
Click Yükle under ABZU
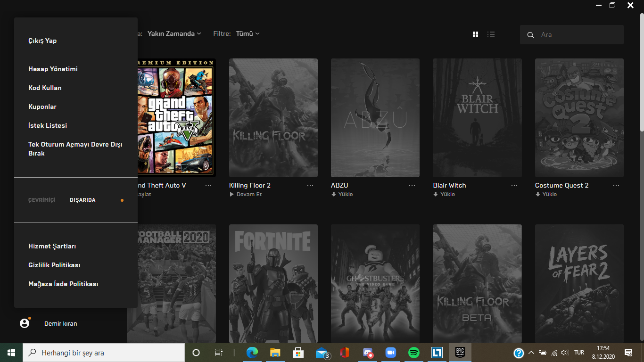(342, 194)
